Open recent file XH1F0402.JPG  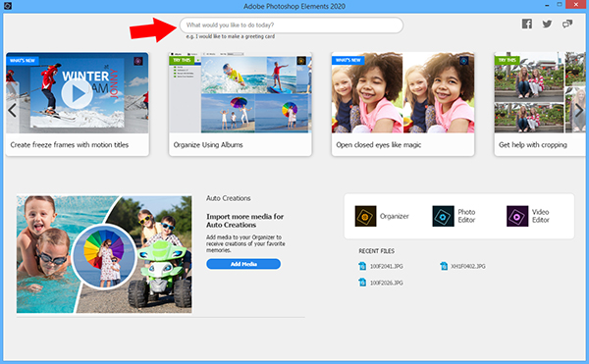coord(468,266)
